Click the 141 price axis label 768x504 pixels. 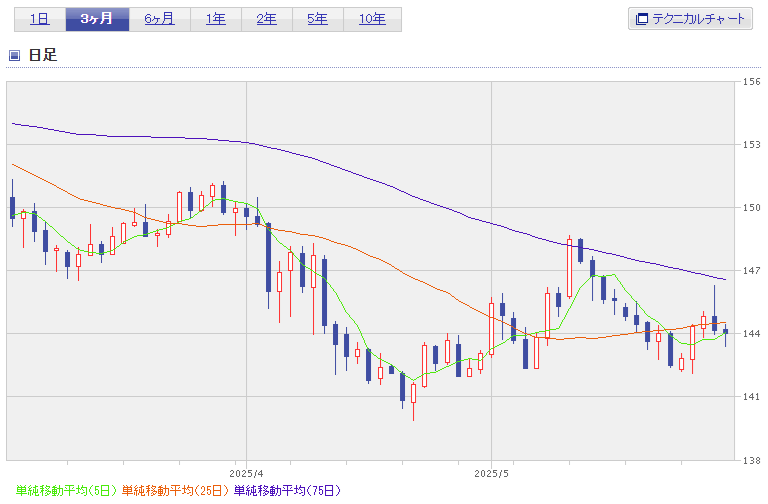click(751, 397)
